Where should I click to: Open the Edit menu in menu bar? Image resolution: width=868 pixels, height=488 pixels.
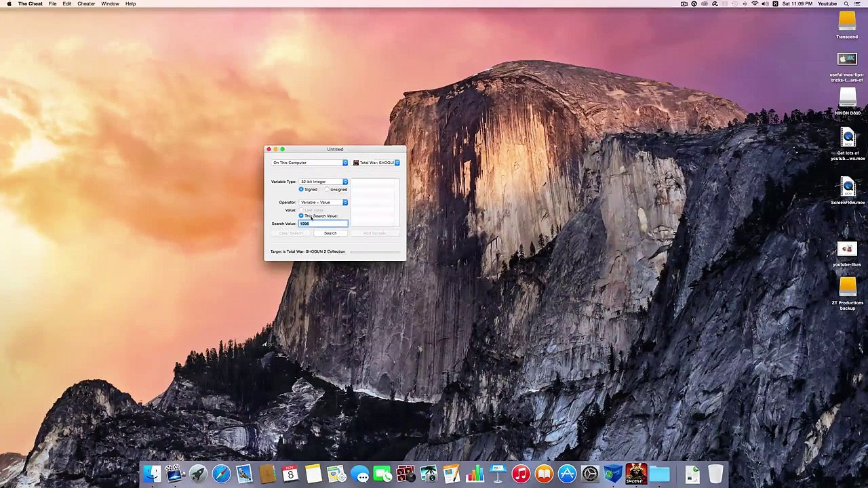(x=67, y=4)
